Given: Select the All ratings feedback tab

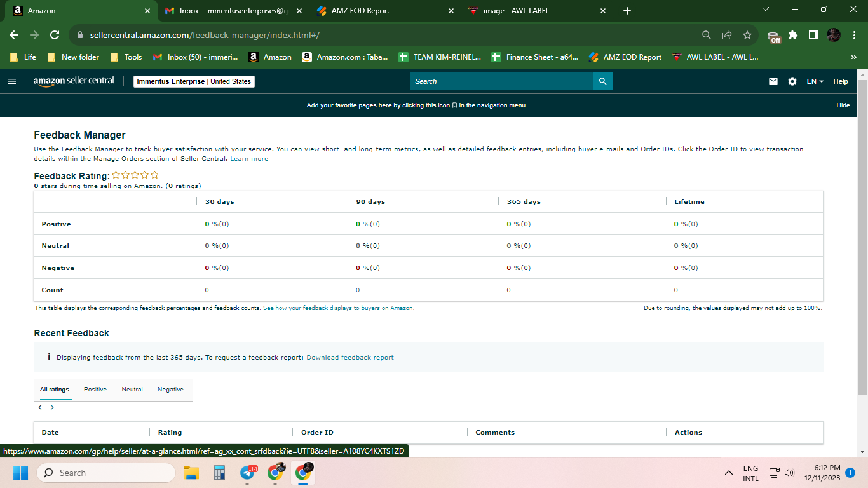Looking at the screenshot, I should click(55, 390).
